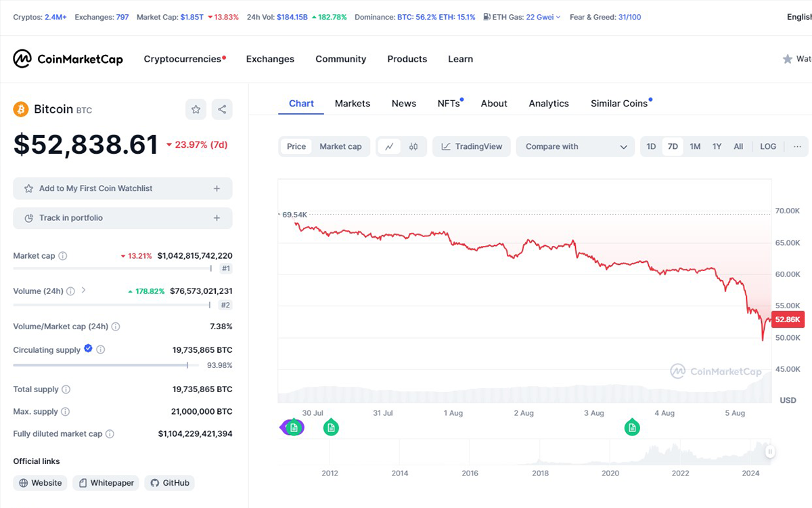Open the Compare with dropdown
Image resolution: width=812 pixels, height=508 pixels.
pos(576,146)
